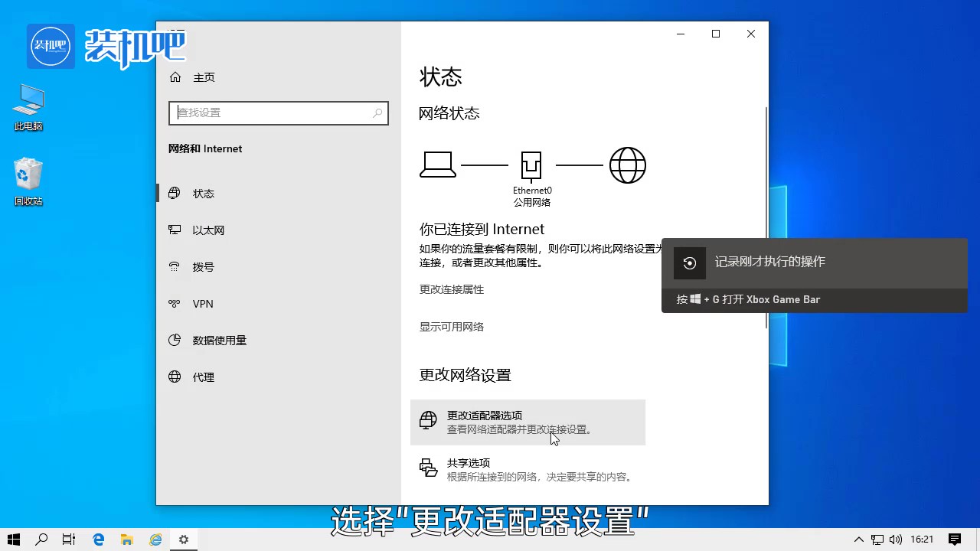
Task: Click the Ethernet0 adapter icon in network diagram
Action: pos(531,164)
